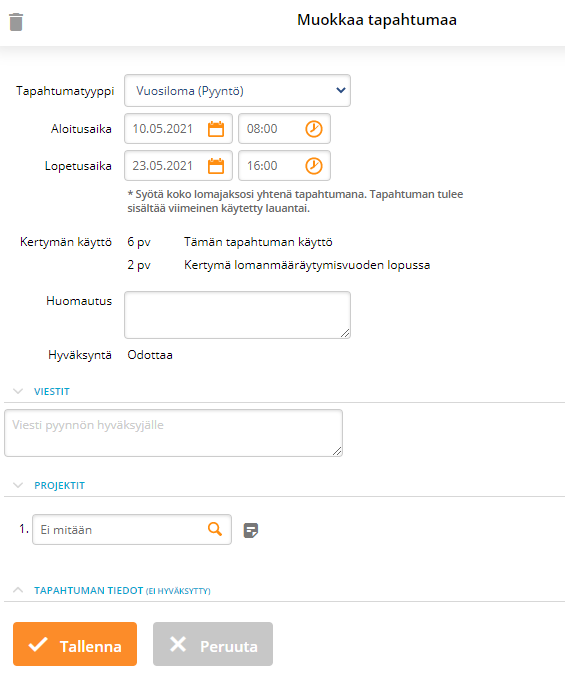The height and width of the screenshot is (677, 565).
Task: Click the Viesti pyynnön hyväksyjälle message box
Action: (x=174, y=433)
